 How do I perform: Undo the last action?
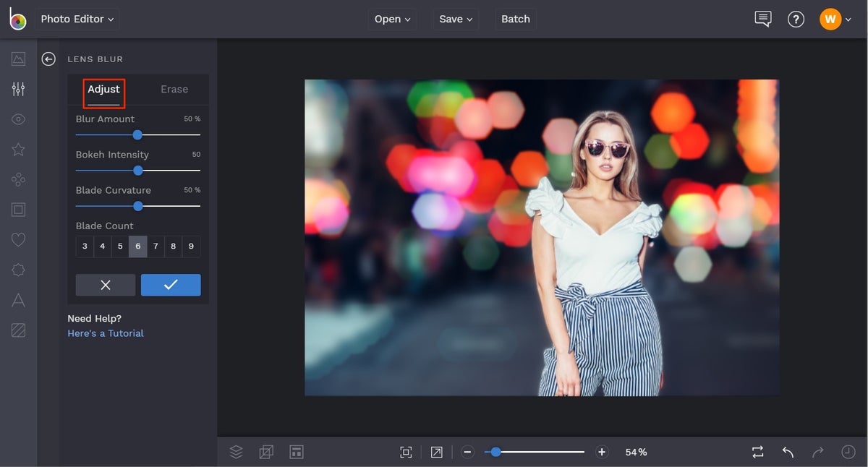[787, 451]
